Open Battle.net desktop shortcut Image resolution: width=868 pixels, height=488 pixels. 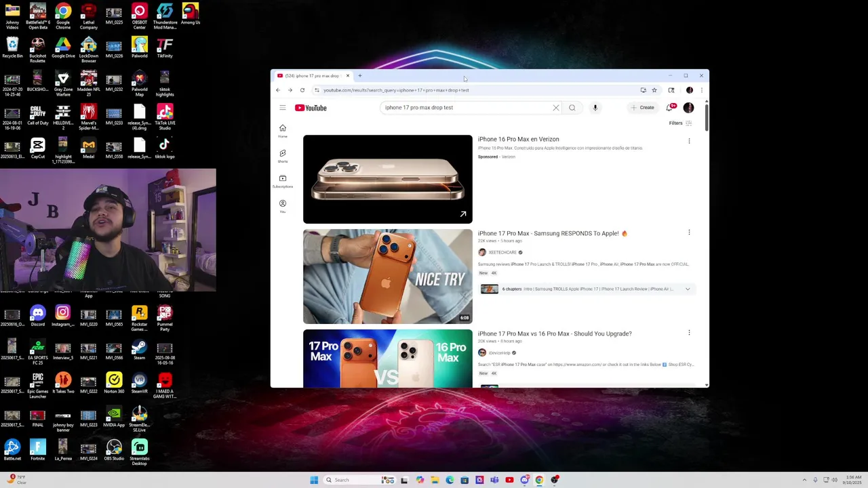point(12,450)
